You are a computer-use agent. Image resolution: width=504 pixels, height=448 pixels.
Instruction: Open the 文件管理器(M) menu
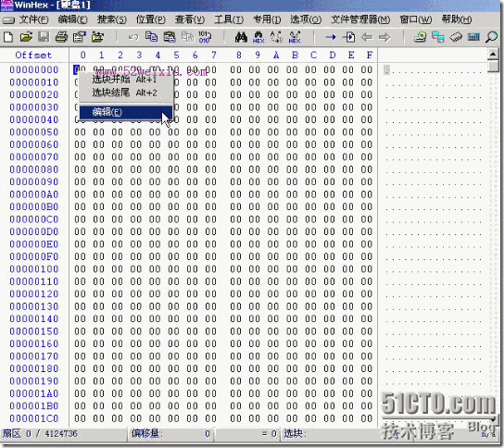[x=360, y=19]
